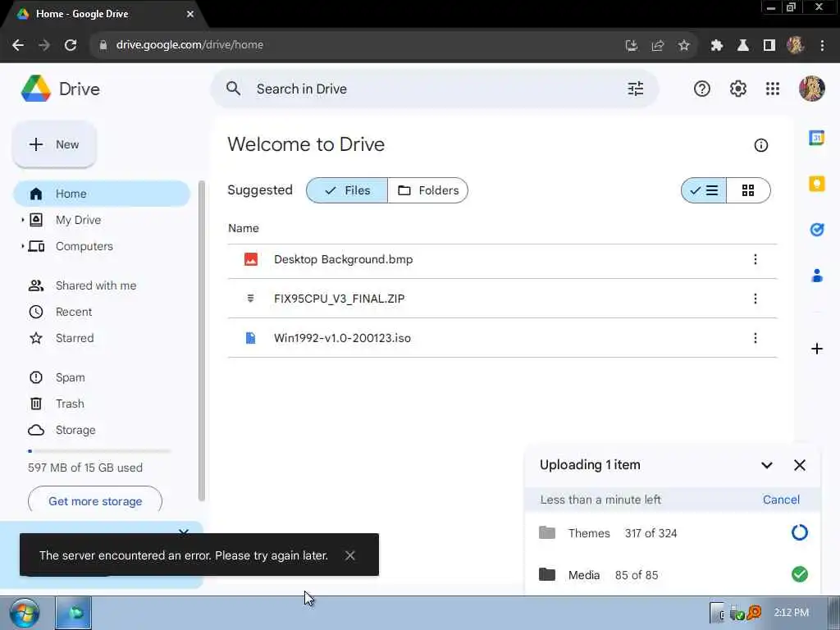Show details pane info icon
The image size is (840, 630).
[760, 145]
